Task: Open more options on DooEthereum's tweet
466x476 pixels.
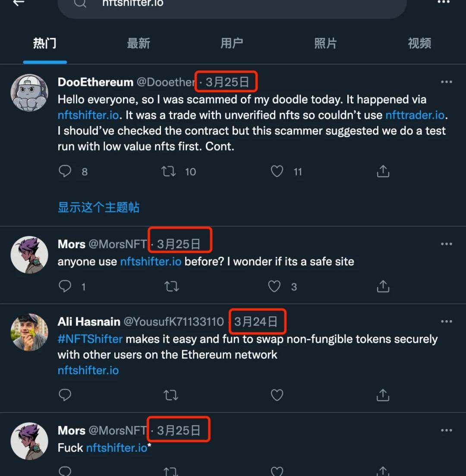Action: [446, 82]
